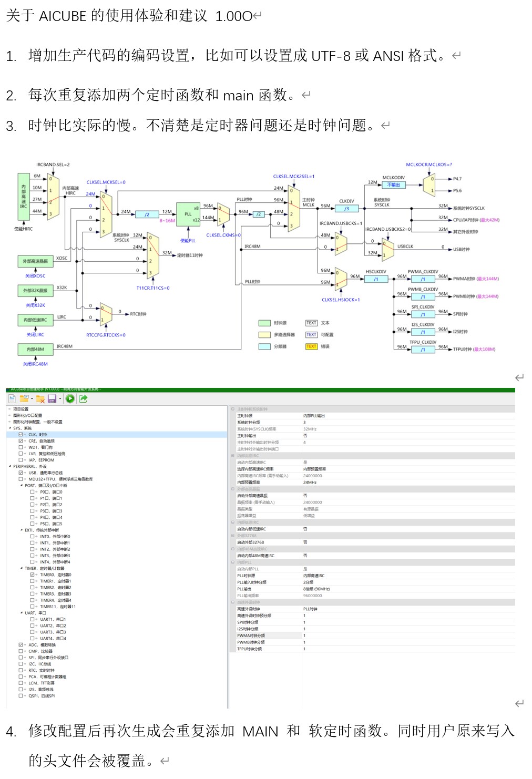Click 主时钟源 value 内部PLL输出
The width and height of the screenshot is (532, 779).
pyautogui.click(x=314, y=416)
